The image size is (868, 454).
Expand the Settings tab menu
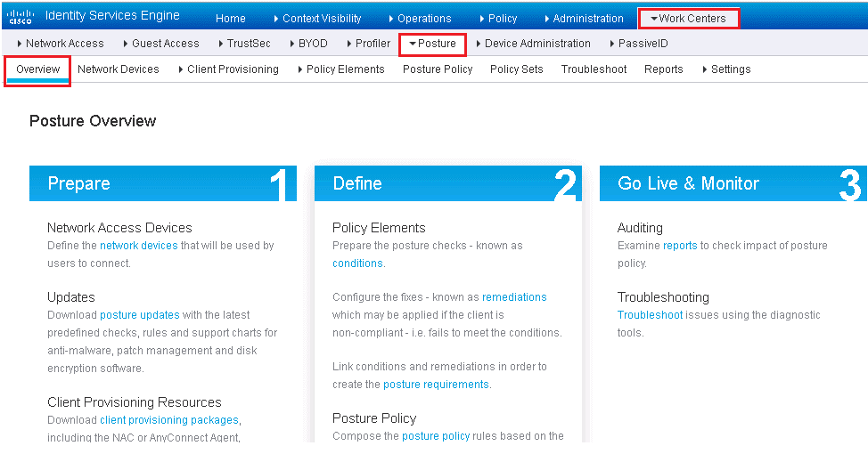tap(726, 69)
